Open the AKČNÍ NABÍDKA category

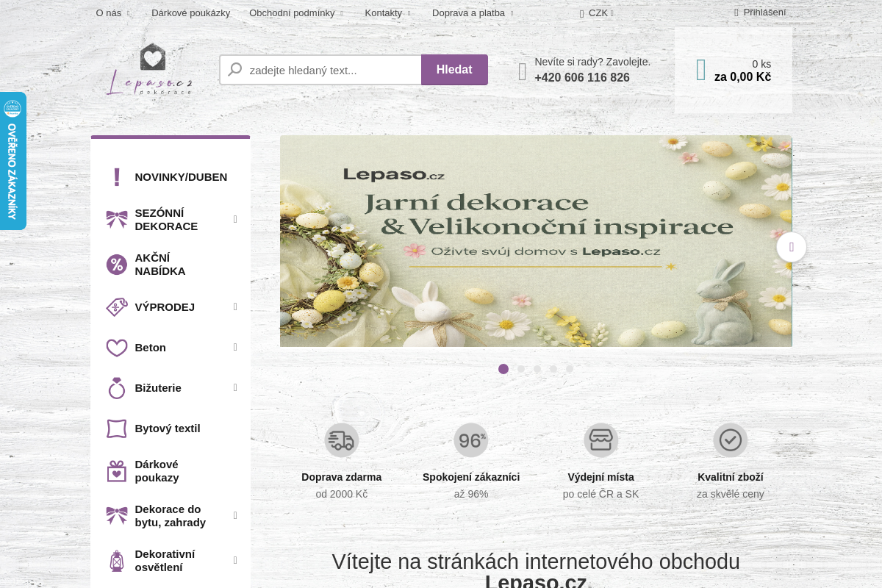160,265
